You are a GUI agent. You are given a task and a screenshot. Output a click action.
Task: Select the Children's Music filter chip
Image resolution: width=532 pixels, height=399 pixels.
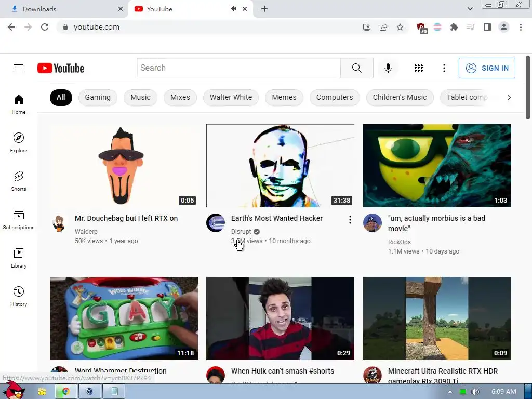pos(400,97)
